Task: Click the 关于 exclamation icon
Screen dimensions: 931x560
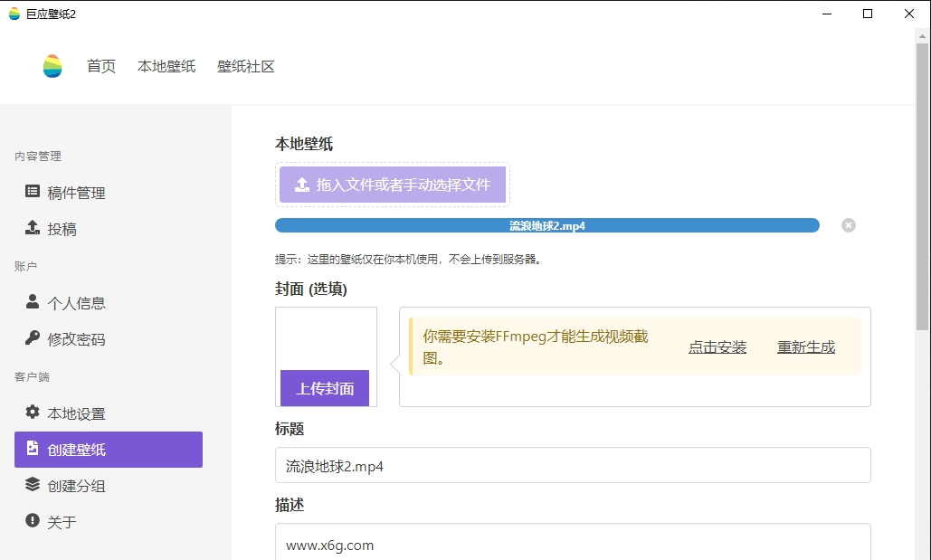Action: click(x=33, y=521)
